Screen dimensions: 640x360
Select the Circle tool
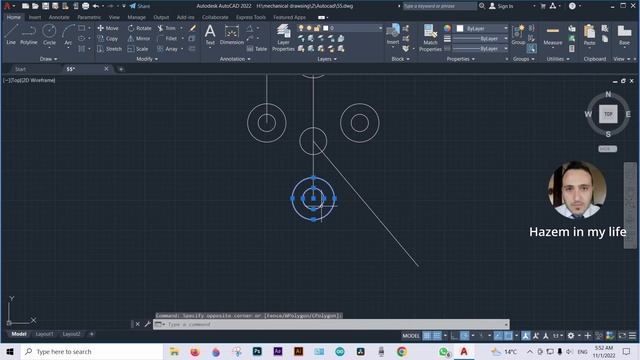point(49,34)
